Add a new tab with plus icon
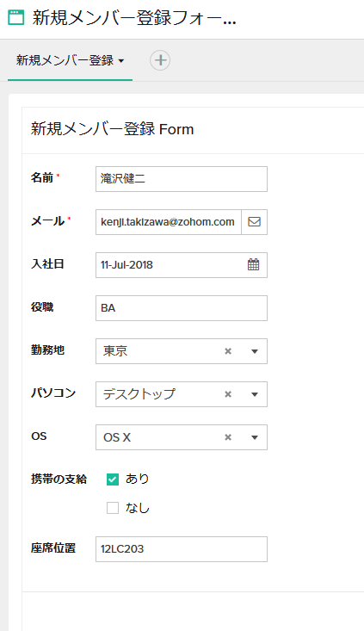 point(160,60)
